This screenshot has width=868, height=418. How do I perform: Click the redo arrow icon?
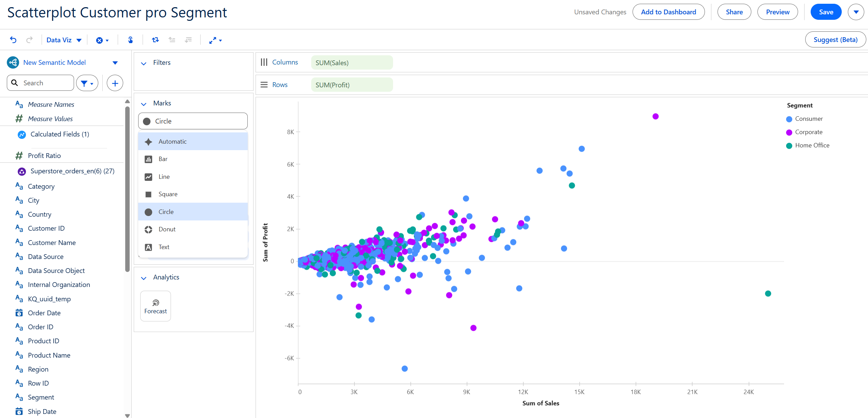(30, 40)
